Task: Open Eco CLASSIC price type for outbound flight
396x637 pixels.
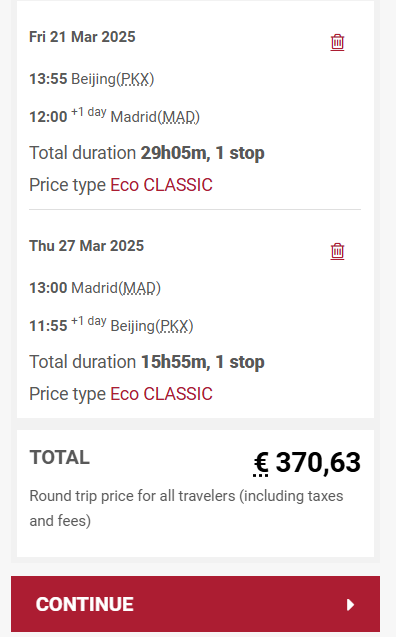Action: pyautogui.click(x=161, y=185)
